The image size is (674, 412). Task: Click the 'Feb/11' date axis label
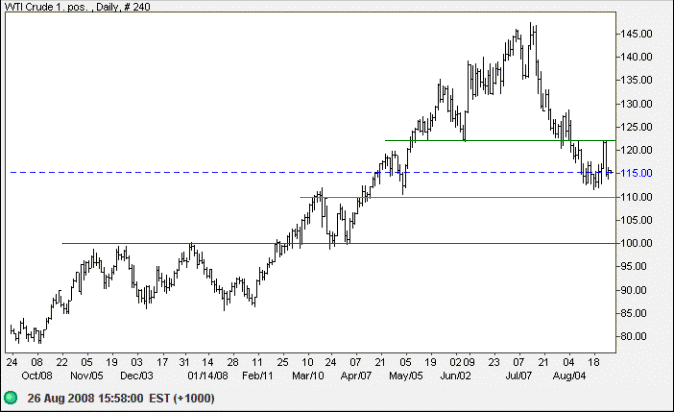tap(257, 376)
